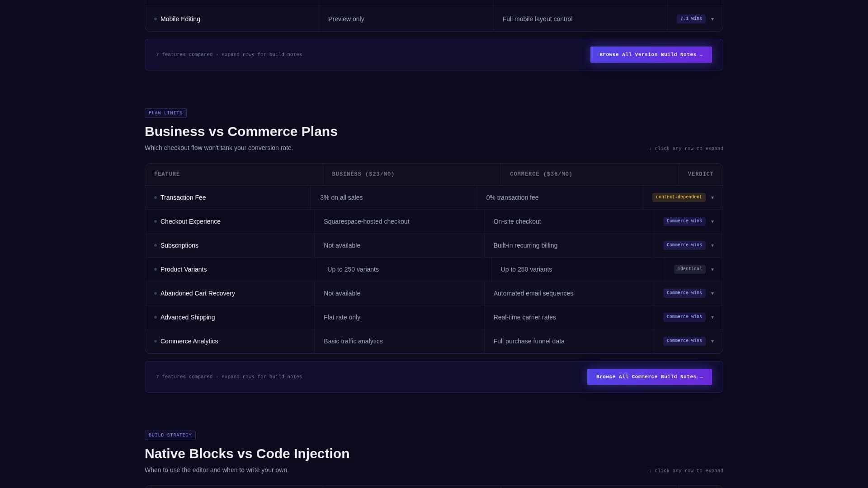Select the Mobile Editing feature label
The width and height of the screenshot is (868, 488).
(x=180, y=19)
